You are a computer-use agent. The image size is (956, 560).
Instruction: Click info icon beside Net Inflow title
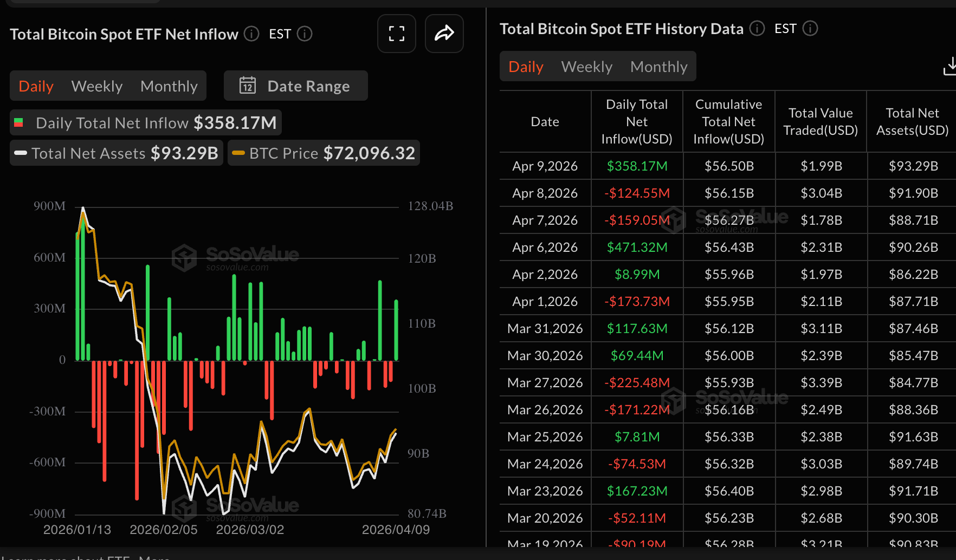click(x=251, y=34)
